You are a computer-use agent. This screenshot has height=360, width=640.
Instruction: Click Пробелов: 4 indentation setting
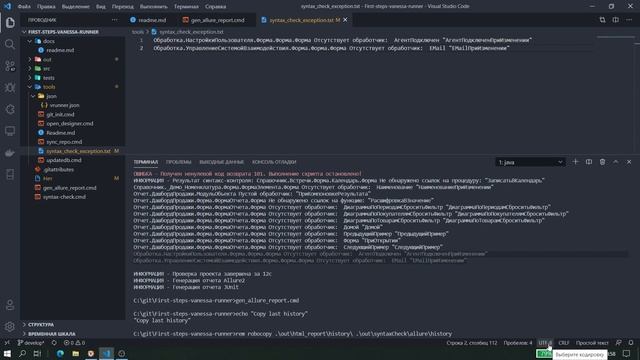[x=518, y=343]
